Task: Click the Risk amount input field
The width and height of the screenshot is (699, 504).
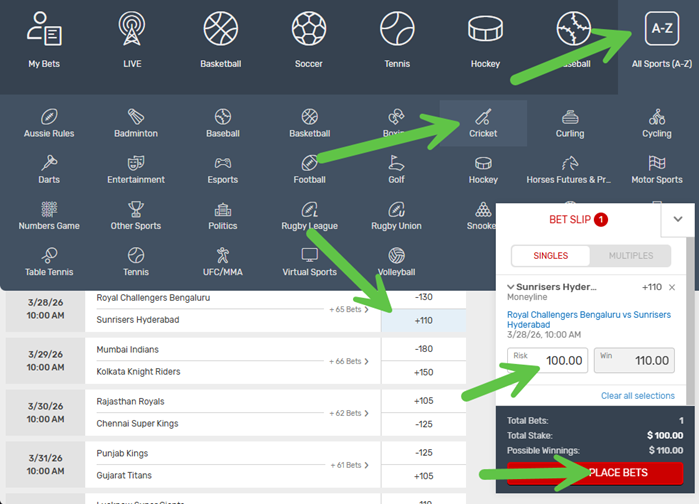Action: 548,360
